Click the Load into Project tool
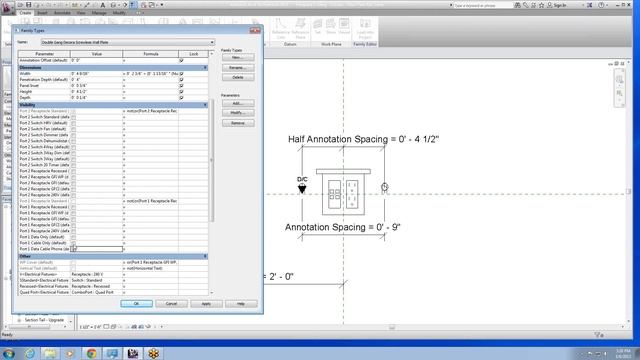The image size is (640, 360). (x=365, y=29)
